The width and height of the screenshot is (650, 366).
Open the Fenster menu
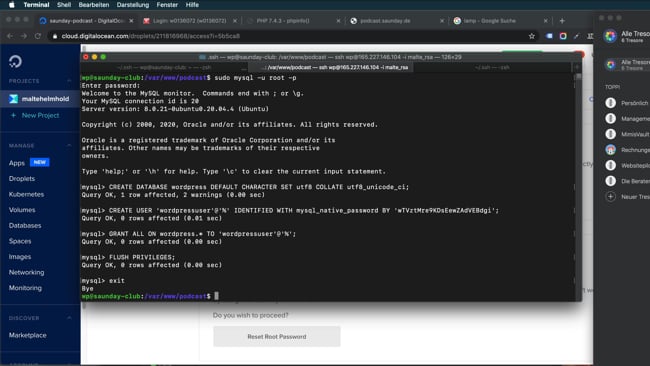167,5
